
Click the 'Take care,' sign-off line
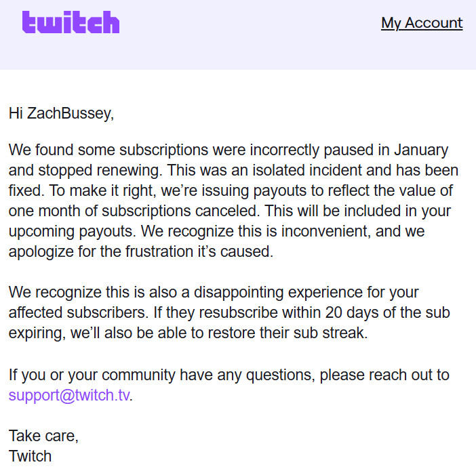[x=43, y=436]
